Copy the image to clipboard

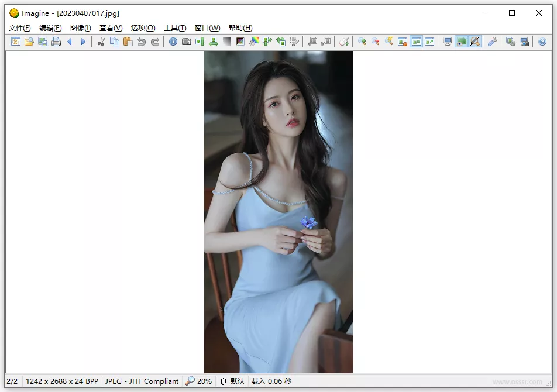coord(115,42)
